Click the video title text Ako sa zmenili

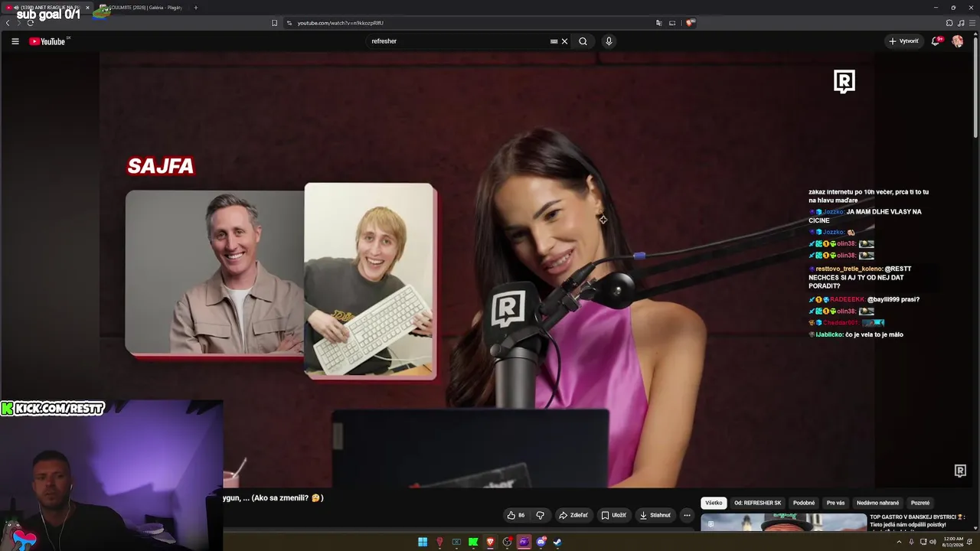pyautogui.click(x=273, y=497)
